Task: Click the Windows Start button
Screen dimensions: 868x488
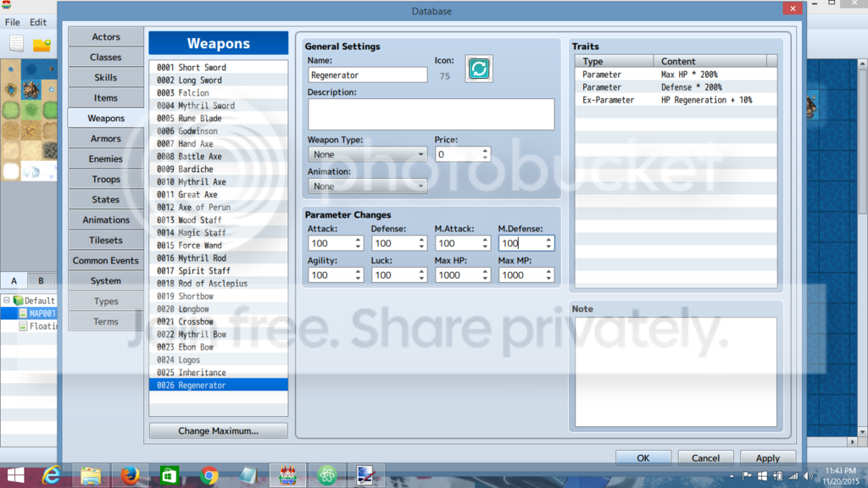Action: [15, 475]
